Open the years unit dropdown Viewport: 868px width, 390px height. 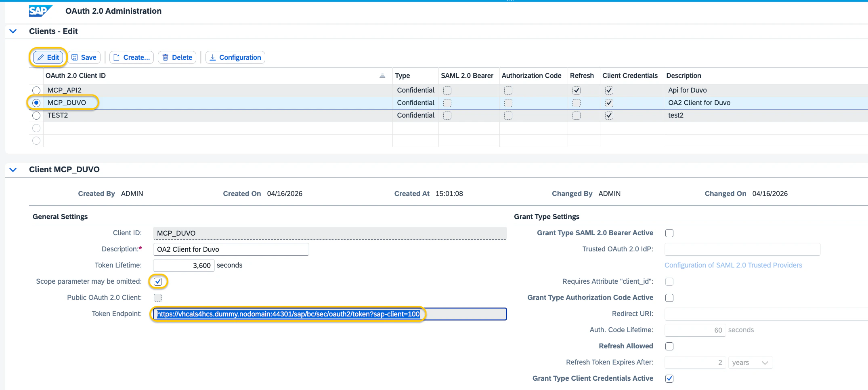[751, 363]
